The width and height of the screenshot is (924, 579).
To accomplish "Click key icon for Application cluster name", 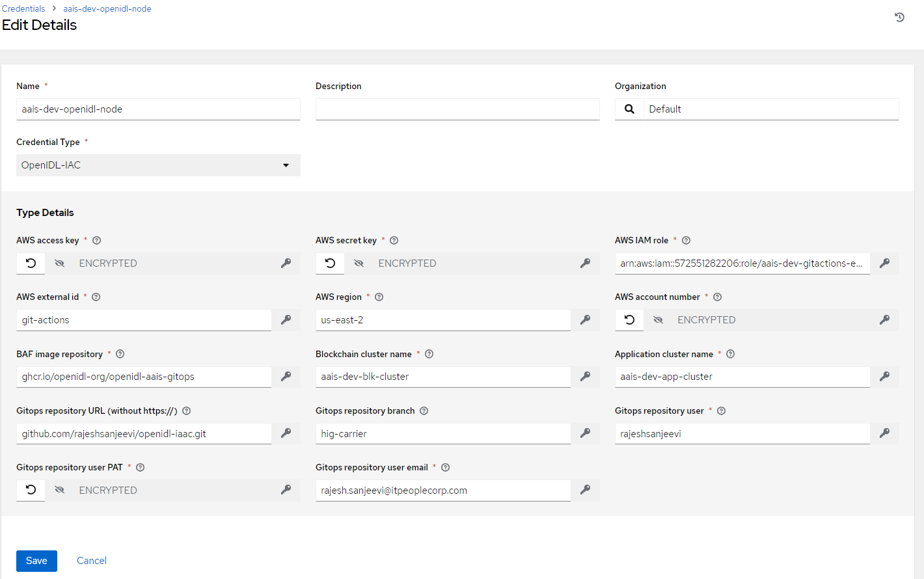I will [884, 377].
